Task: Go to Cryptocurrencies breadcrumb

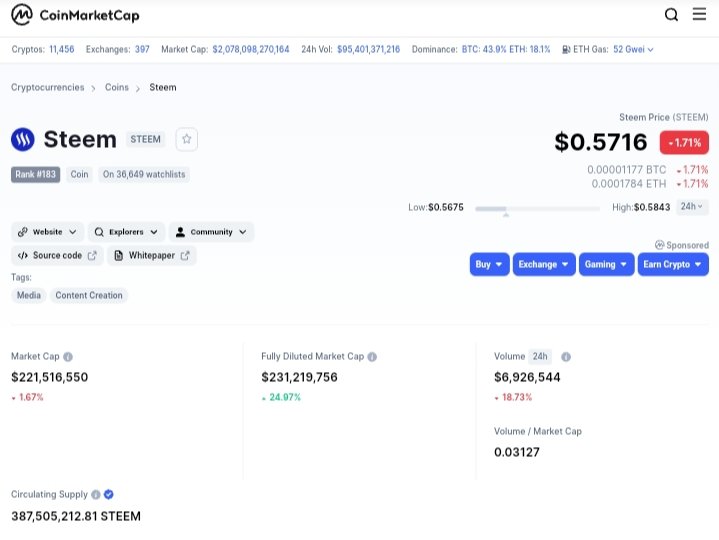Action: click(48, 87)
